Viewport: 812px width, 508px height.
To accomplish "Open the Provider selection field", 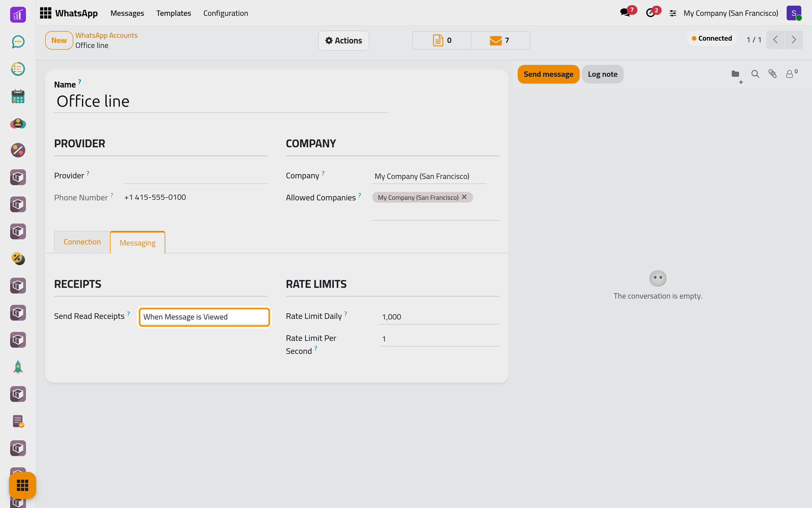I will coord(196,176).
